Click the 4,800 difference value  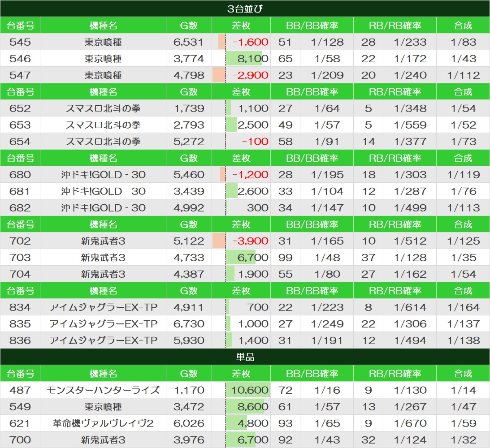[x=253, y=423]
